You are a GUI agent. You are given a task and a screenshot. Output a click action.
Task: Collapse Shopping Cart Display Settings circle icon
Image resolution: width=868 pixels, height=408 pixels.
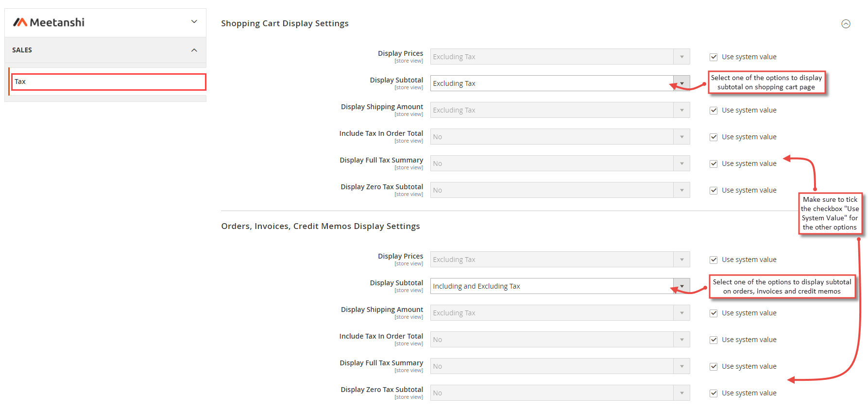coord(846,24)
